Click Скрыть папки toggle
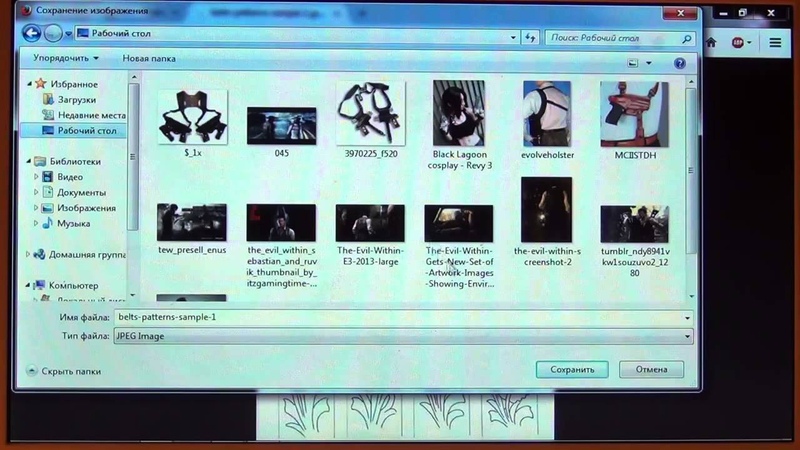Screen dimensions: 800x450 coord(64,371)
